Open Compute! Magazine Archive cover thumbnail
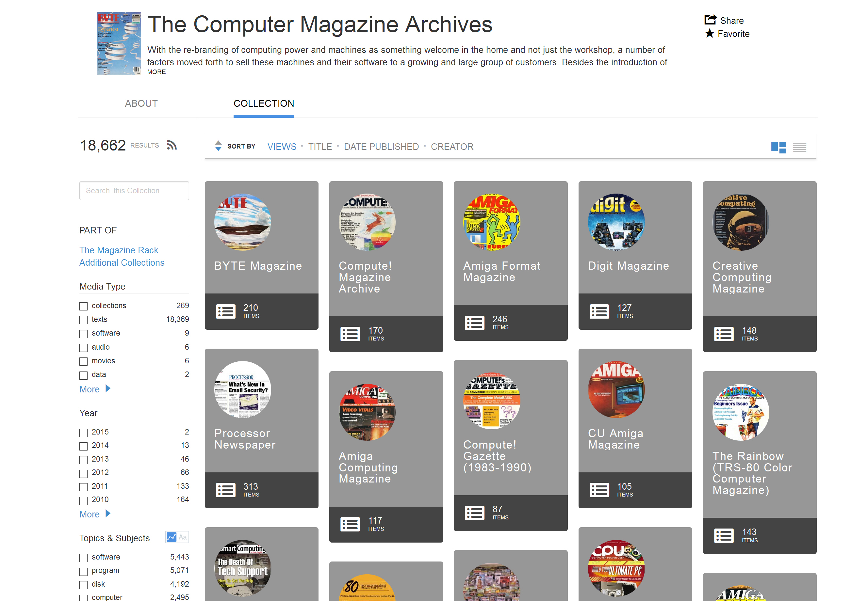Viewport: 868px width, 601px height. (x=367, y=222)
